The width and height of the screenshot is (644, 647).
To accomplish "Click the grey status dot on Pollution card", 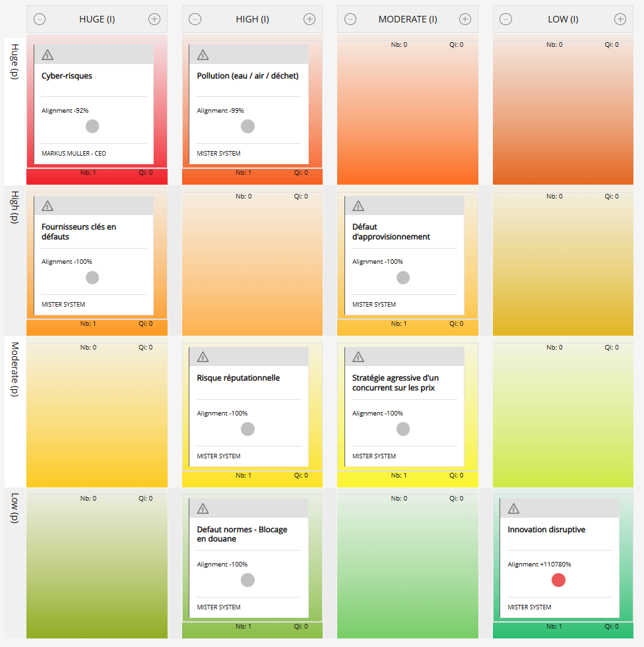I will pos(247,127).
